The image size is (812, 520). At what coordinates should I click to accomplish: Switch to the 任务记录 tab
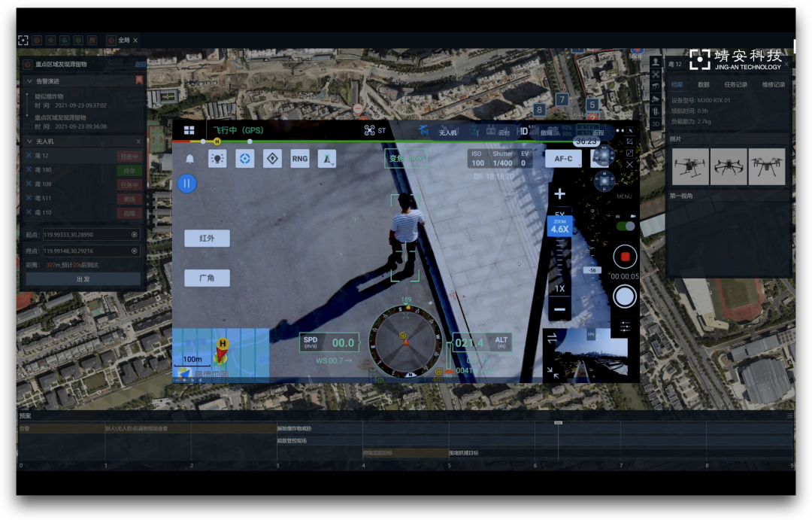[x=735, y=84]
